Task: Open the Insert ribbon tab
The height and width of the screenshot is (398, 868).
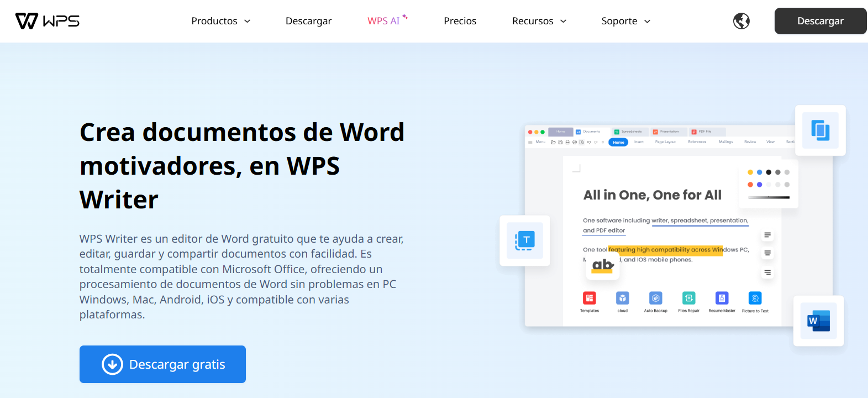Action: (639, 142)
